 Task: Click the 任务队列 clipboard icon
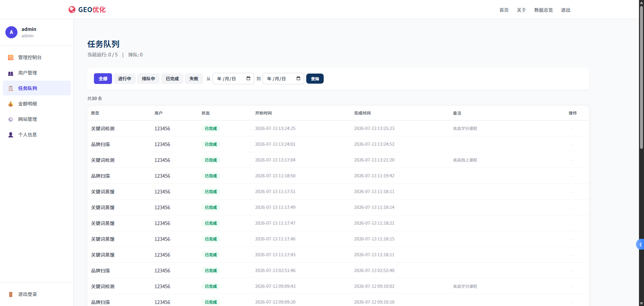click(x=11, y=88)
